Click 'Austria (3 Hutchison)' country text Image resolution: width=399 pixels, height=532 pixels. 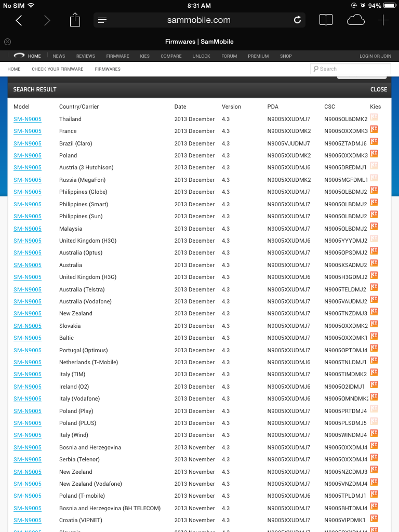(86, 167)
